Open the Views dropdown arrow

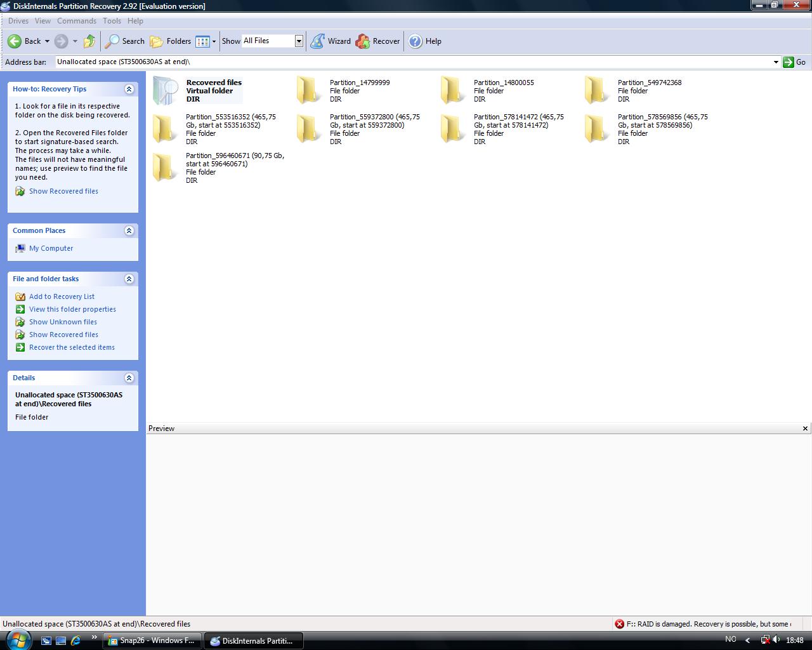[x=214, y=41]
